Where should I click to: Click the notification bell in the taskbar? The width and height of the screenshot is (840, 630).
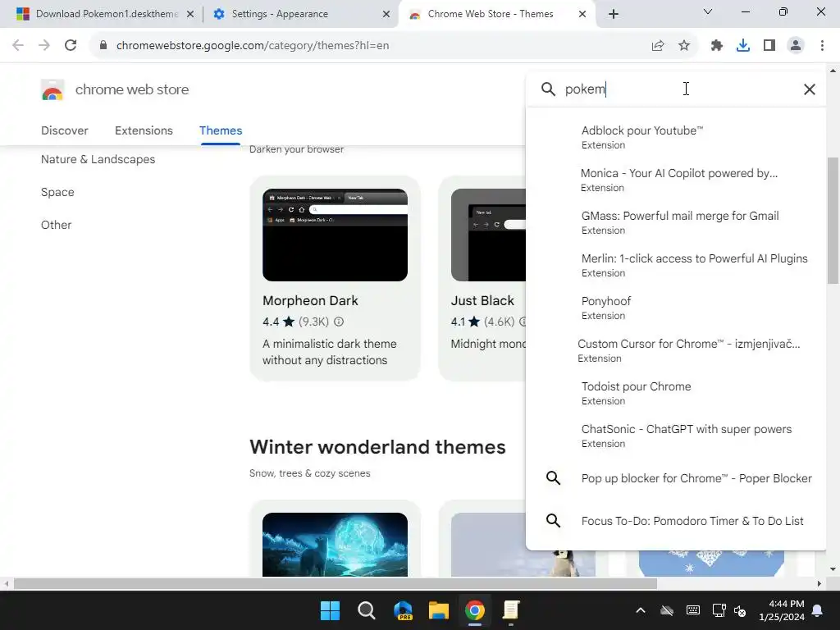pyautogui.click(x=818, y=610)
